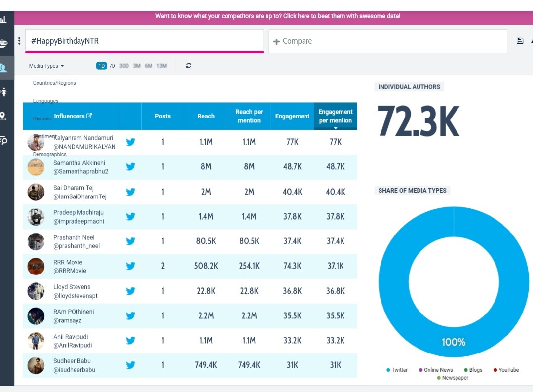Open RRR Movie avatar thumbnail
The width and height of the screenshot is (533, 392).
(x=36, y=266)
